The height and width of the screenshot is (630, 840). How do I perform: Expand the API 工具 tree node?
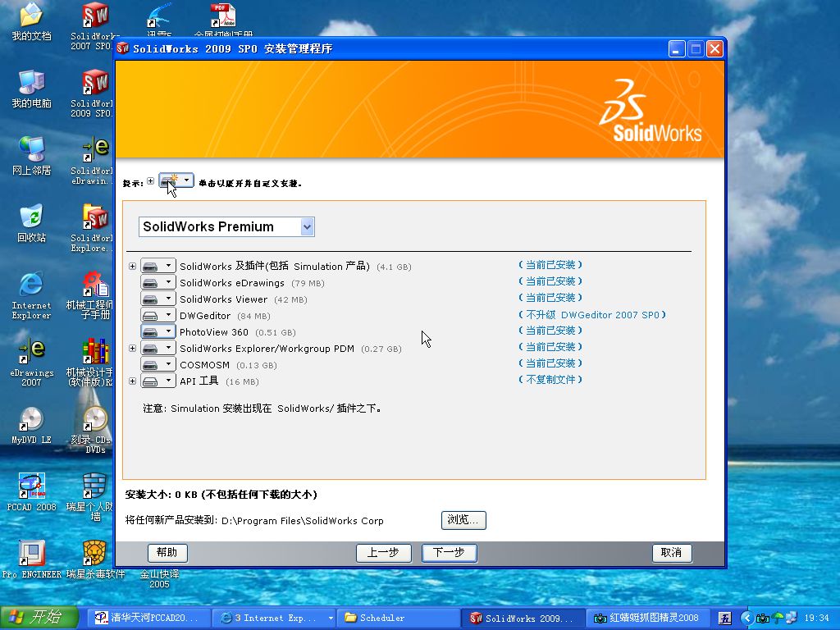132,381
